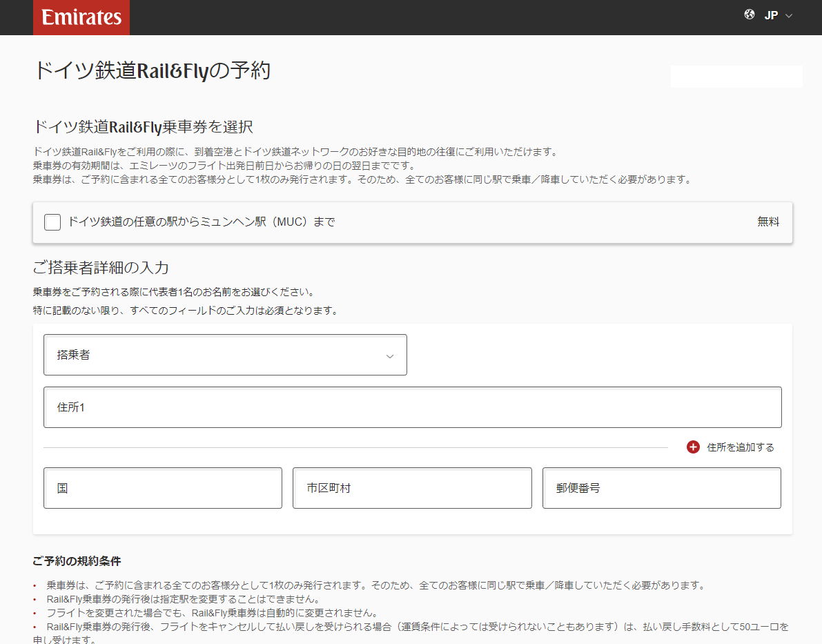
Task: Click the 乗車券の有効期間 validity description line
Action: coord(224,166)
